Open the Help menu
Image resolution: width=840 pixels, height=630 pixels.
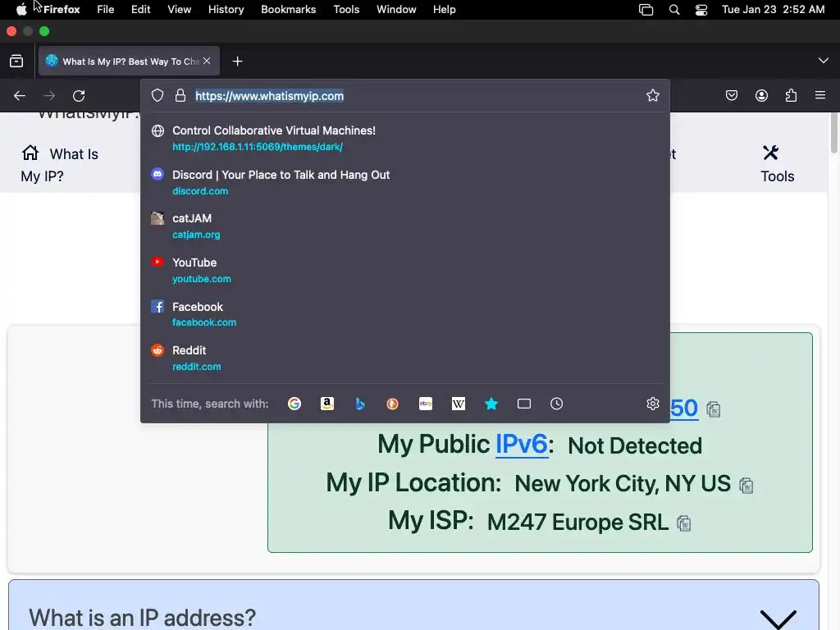445,10
